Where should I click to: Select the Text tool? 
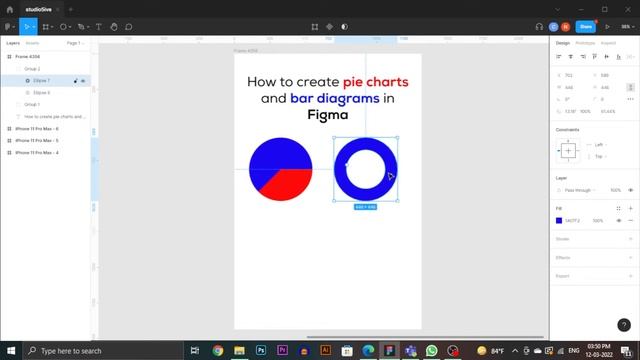(98, 27)
